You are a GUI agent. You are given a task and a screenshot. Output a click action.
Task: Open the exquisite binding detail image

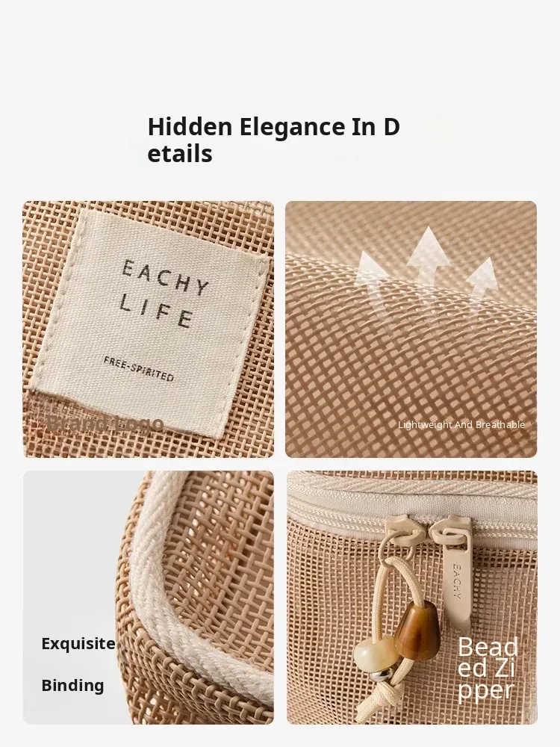pyautogui.click(x=148, y=598)
